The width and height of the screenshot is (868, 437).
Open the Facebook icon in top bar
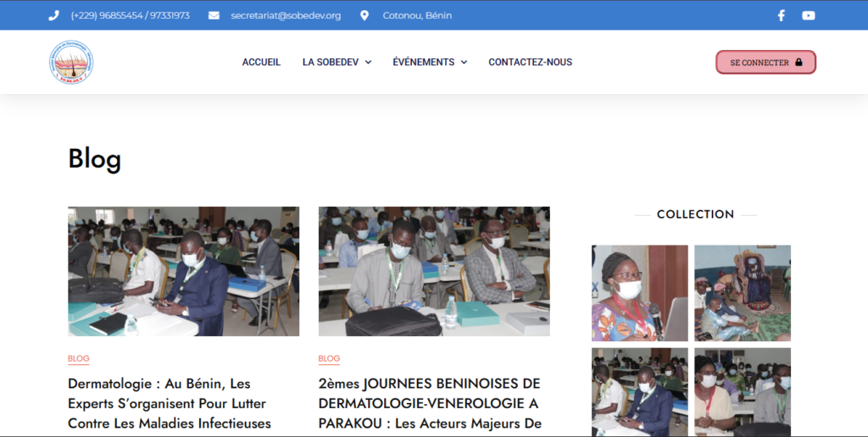[781, 15]
